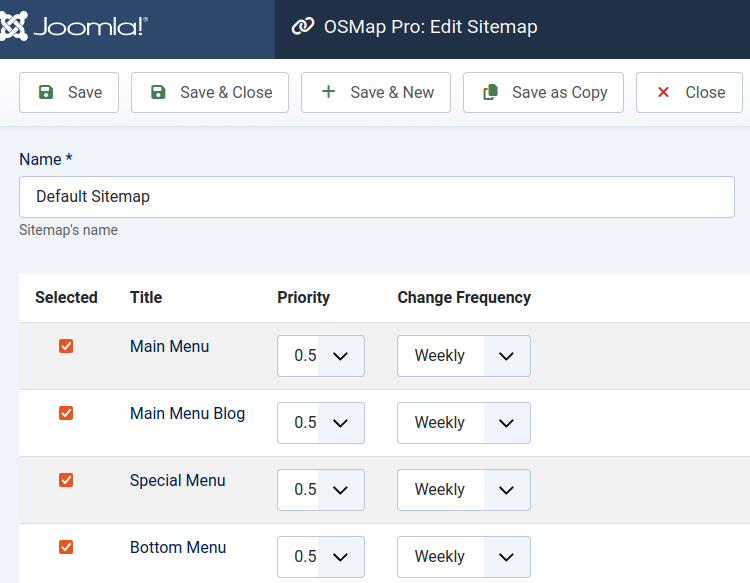Click Save & Close button
This screenshot has height=583, width=750.
210,92
